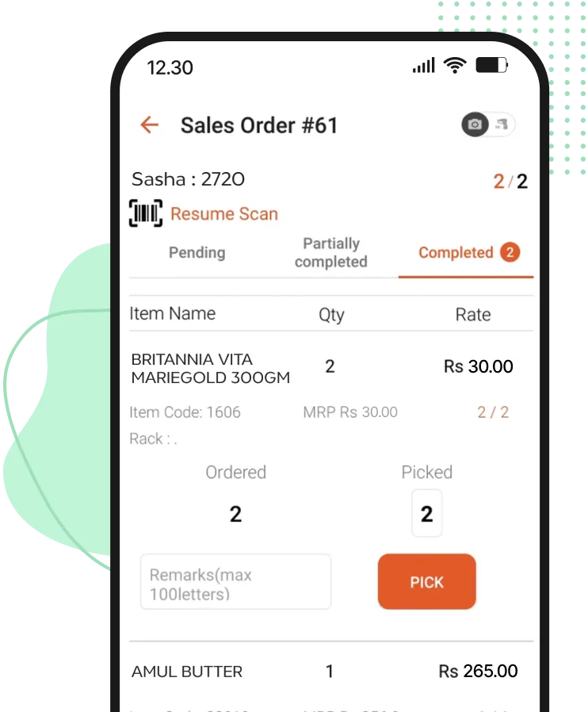The width and height of the screenshot is (588, 712).
Task: Click the orange PICK button
Action: click(x=427, y=582)
